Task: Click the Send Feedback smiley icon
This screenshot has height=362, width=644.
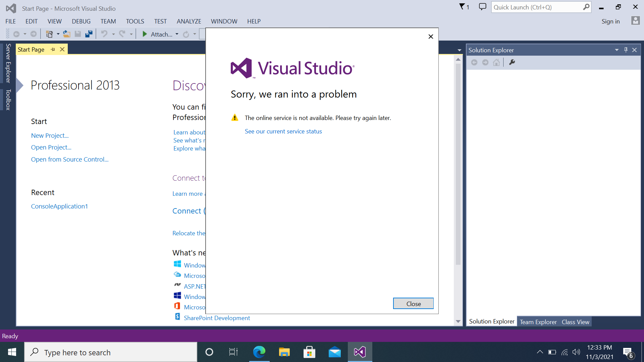Action: pyautogui.click(x=482, y=7)
